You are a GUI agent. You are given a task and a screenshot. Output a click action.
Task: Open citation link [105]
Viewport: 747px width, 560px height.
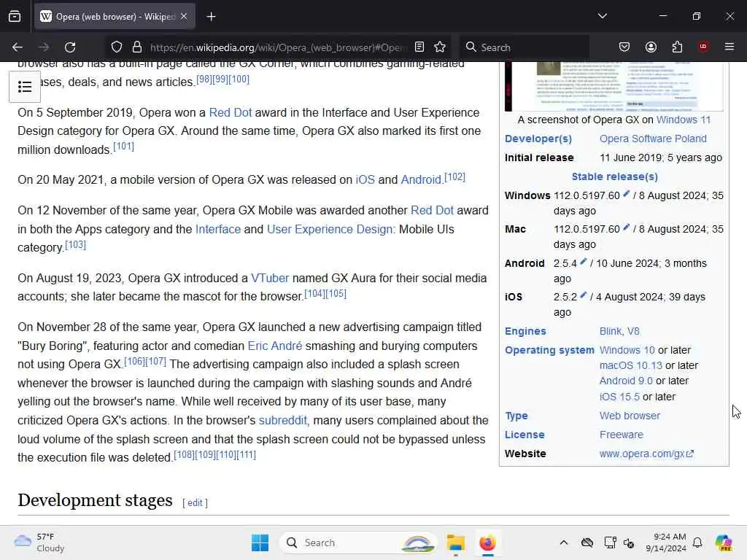(336, 294)
